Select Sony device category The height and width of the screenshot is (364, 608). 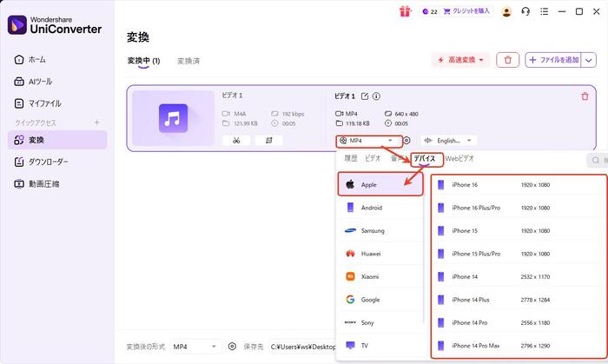(380, 322)
